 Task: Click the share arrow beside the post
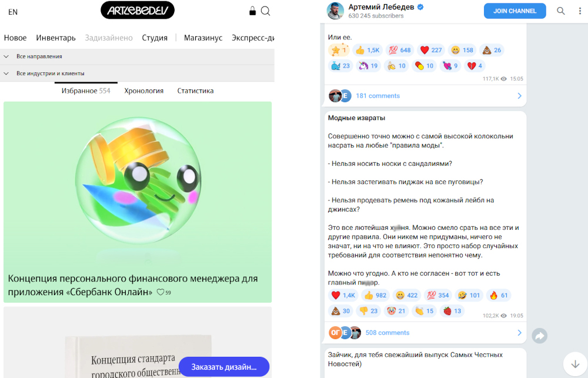coord(540,336)
